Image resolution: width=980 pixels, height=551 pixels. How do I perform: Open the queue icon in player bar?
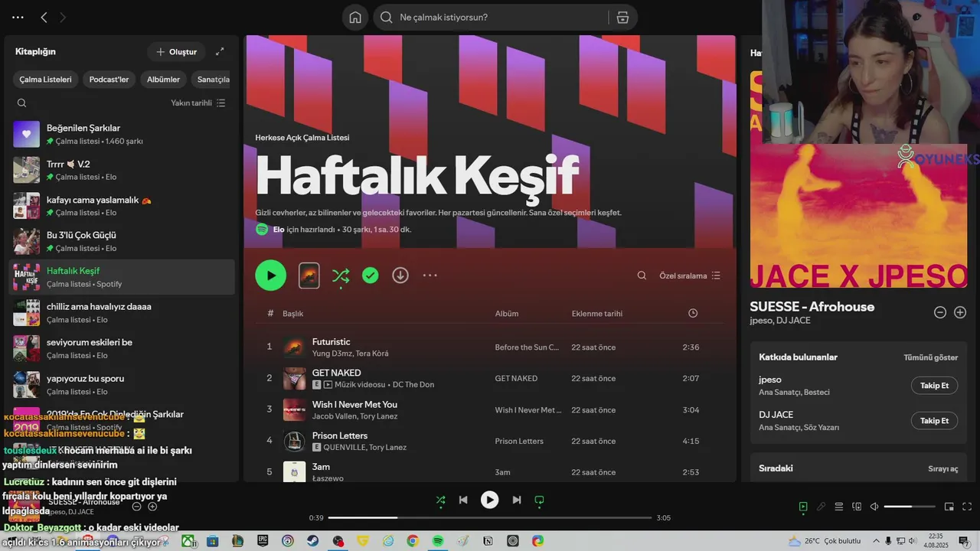839,507
